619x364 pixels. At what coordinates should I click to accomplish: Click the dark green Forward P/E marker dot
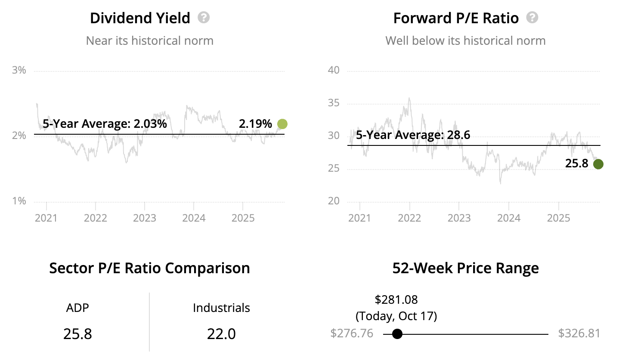click(x=598, y=164)
